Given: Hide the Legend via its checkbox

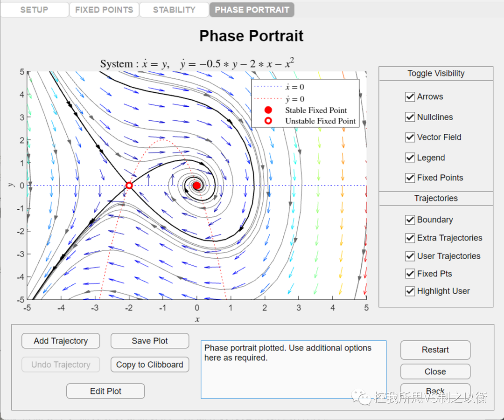Looking at the screenshot, I should tap(410, 158).
